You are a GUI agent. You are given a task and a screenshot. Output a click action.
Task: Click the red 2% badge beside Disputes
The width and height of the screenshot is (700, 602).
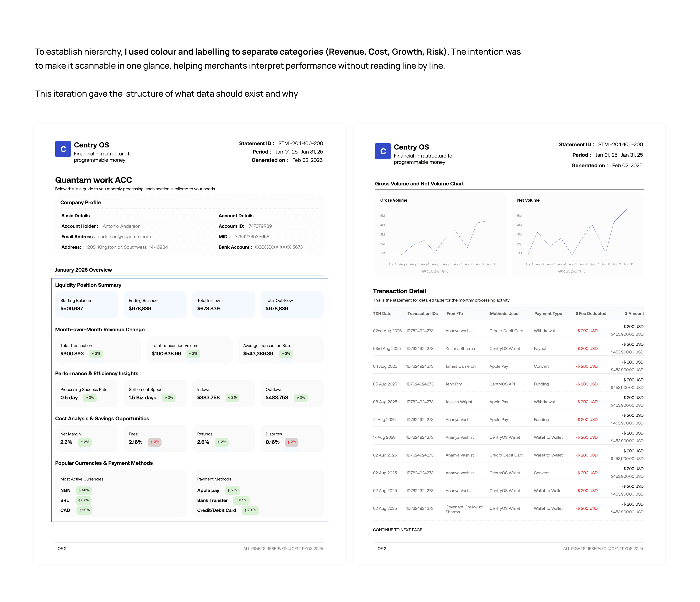point(292,442)
